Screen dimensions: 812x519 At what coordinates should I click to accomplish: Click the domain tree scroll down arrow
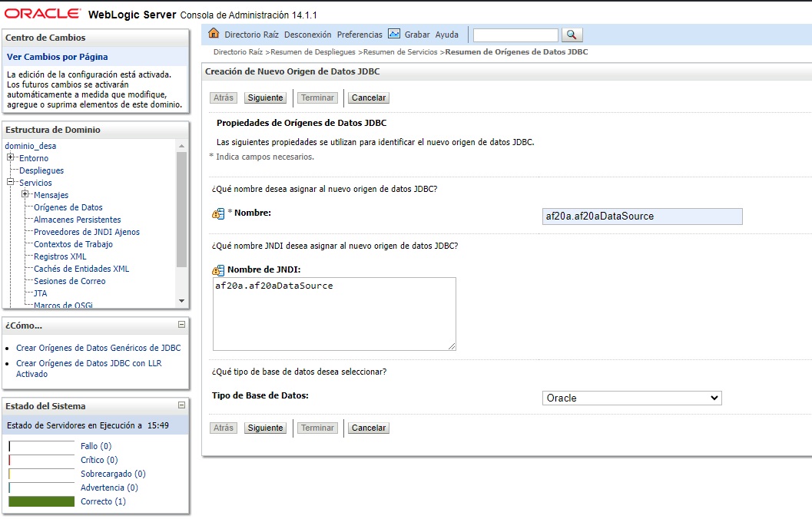(x=181, y=301)
